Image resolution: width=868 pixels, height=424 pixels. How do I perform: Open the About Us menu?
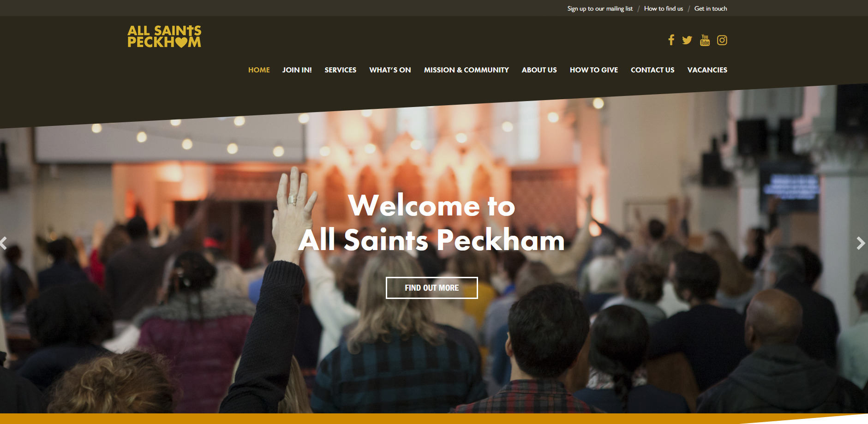[x=539, y=70]
